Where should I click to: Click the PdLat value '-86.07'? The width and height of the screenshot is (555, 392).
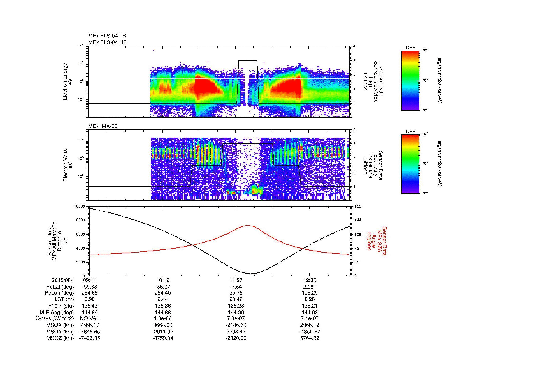pyautogui.click(x=163, y=287)
